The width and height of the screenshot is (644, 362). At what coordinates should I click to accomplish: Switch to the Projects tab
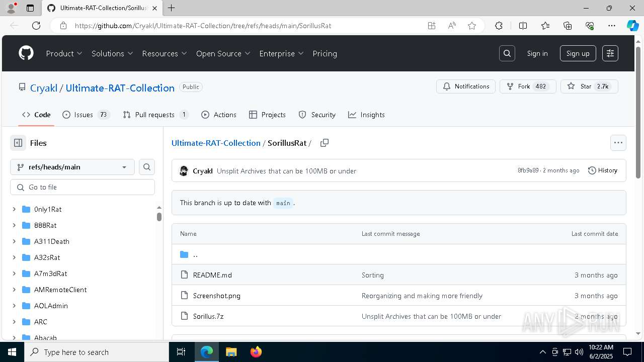point(267,115)
